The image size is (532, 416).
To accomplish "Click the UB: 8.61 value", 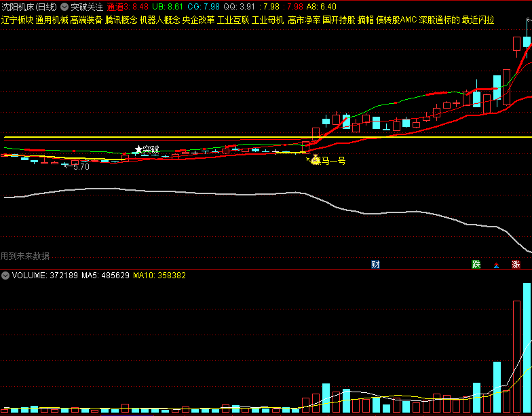I will pyautogui.click(x=168, y=7).
